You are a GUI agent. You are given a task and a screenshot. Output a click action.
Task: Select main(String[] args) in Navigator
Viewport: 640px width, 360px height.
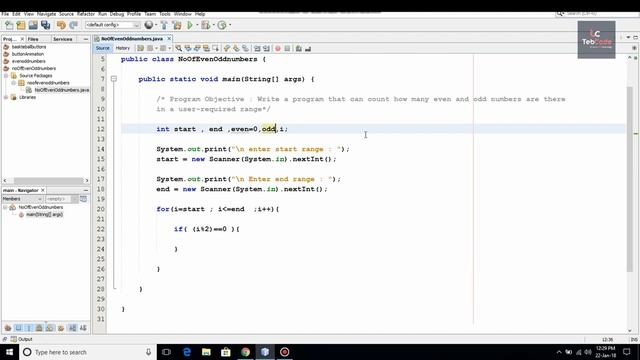click(x=44, y=215)
